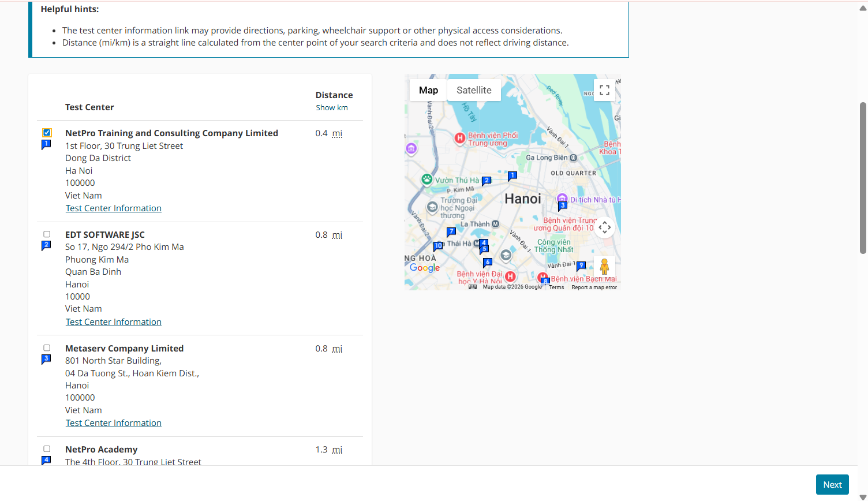Open Test Center Information for Metaserv
Image resolution: width=868 pixels, height=501 pixels.
113,423
